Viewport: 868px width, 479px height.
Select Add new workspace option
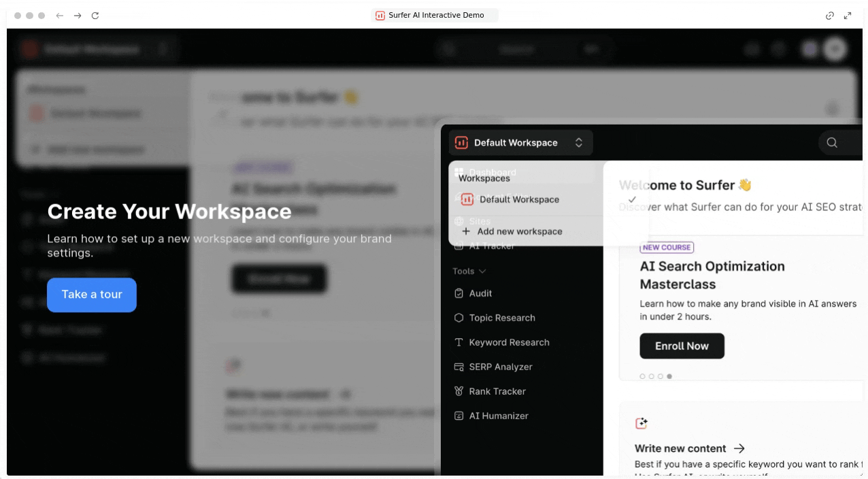[520, 231]
